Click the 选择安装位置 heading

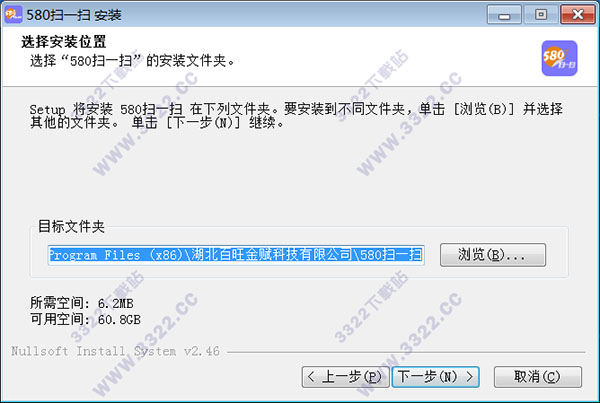pyautogui.click(x=64, y=42)
